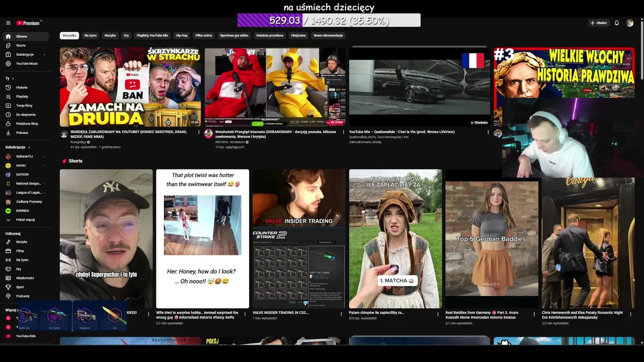Open YouTube Kids in the sidebar
644x362 pixels.
pos(26,336)
